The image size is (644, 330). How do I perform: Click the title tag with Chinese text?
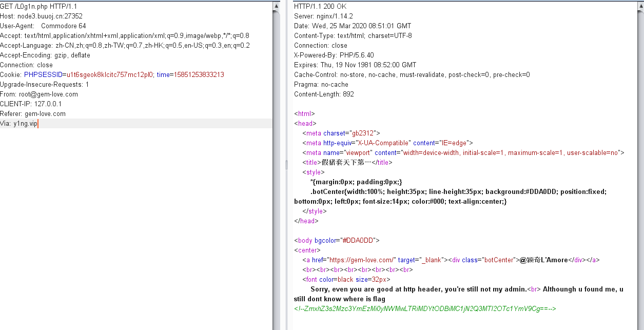pyautogui.click(x=347, y=163)
